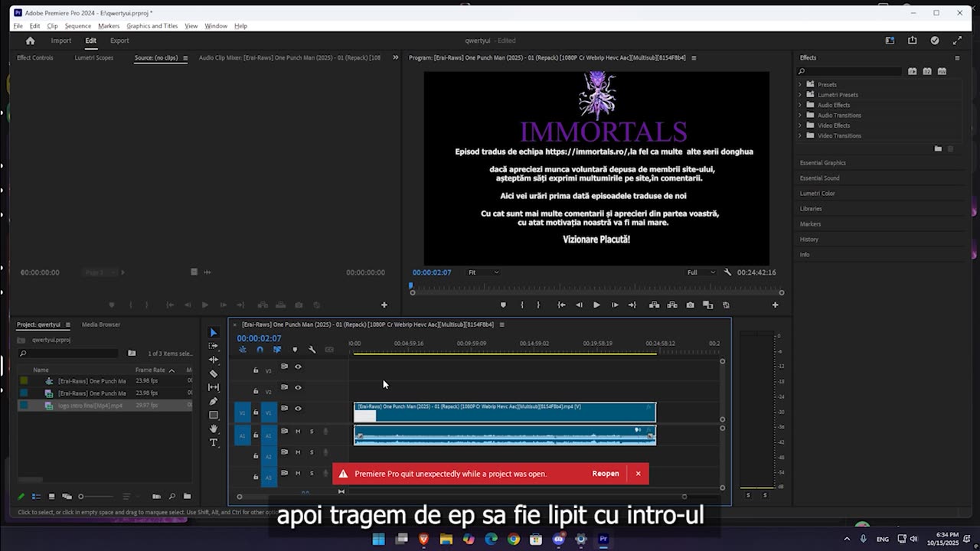Open the Essential Graphics panel
The width and height of the screenshot is (980, 551).
(823, 163)
